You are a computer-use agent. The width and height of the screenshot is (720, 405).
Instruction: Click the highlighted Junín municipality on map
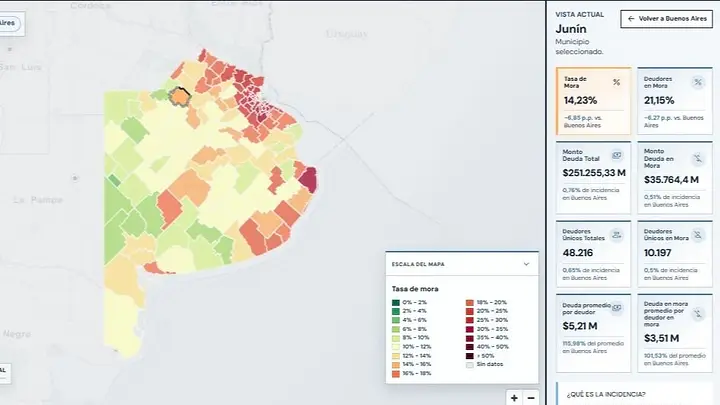coord(179,97)
